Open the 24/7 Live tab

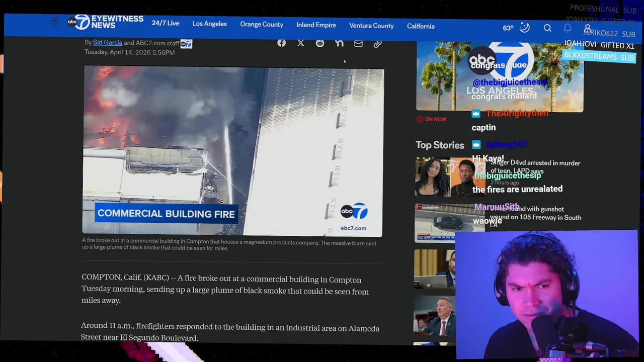coord(166,23)
